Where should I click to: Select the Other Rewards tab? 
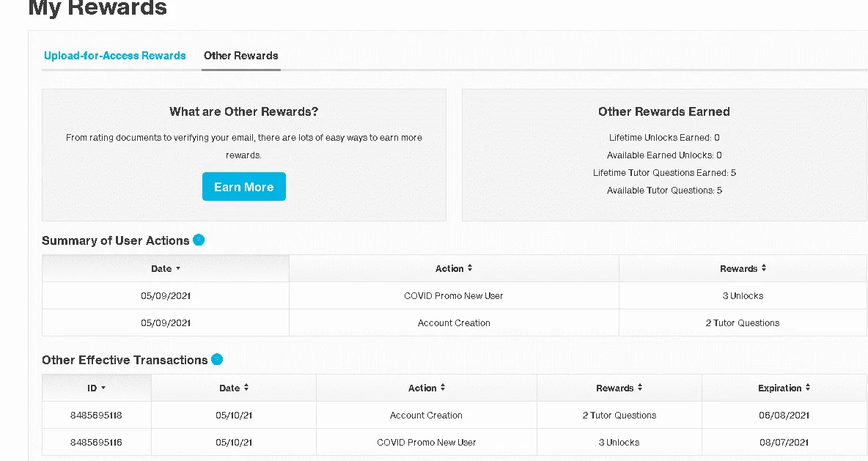click(240, 56)
